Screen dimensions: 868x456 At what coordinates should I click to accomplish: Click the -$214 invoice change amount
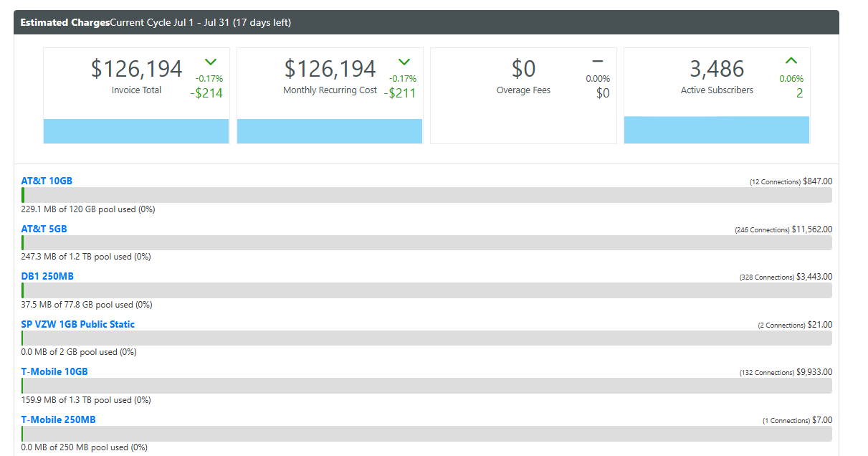click(207, 93)
